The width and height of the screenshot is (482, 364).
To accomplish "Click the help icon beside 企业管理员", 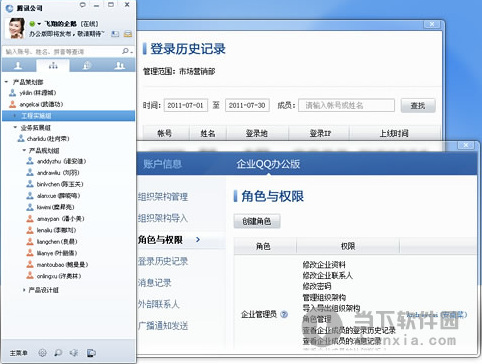I will (284, 314).
